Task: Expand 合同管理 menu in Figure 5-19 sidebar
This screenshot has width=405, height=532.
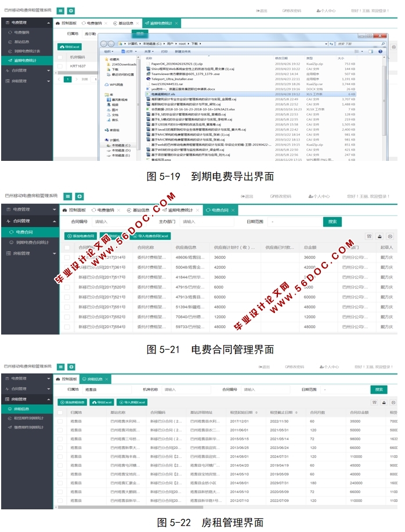Action: (x=27, y=71)
